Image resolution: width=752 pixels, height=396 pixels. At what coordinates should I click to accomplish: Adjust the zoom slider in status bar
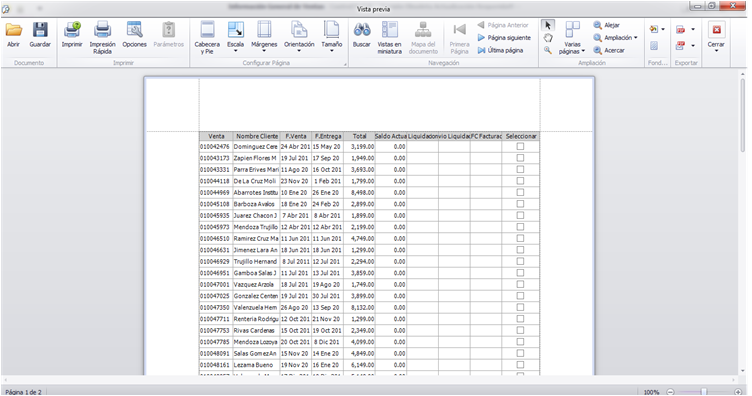704,392
